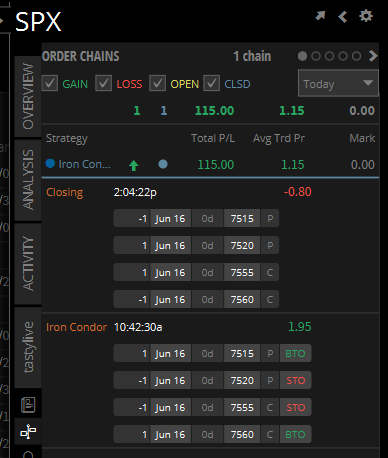Select the closing 7560 call leg
Viewport: 388px width, 458px height.
point(196,299)
